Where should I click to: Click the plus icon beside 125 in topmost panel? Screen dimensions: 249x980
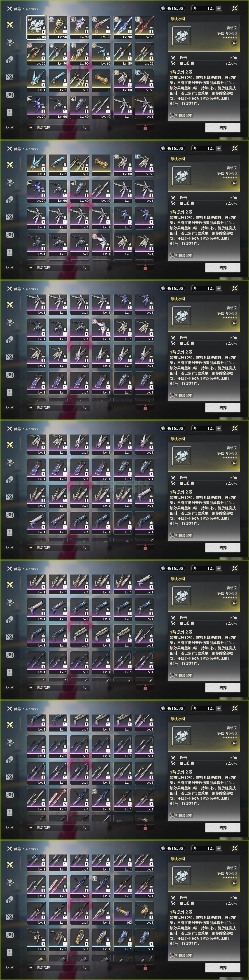click(219, 8)
